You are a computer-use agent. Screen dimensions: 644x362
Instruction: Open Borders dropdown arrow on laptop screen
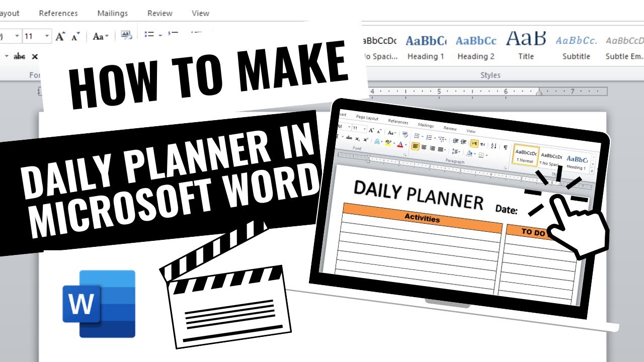[487, 155]
